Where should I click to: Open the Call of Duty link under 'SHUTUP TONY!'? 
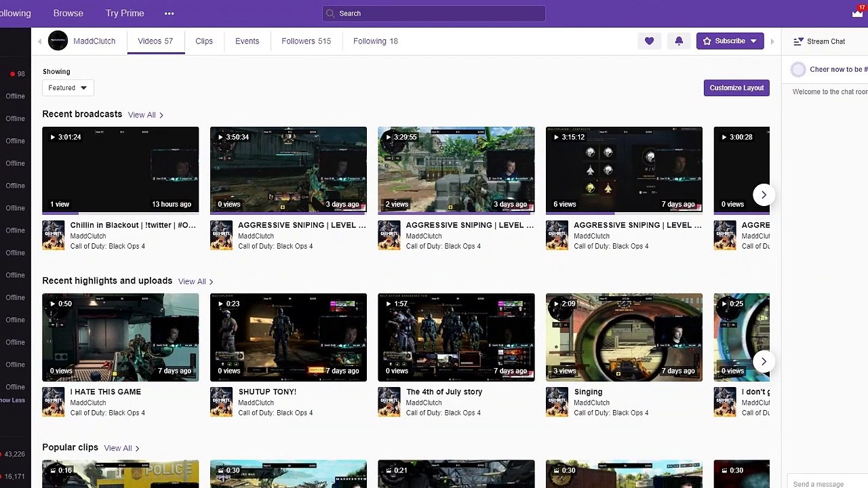pos(275,413)
